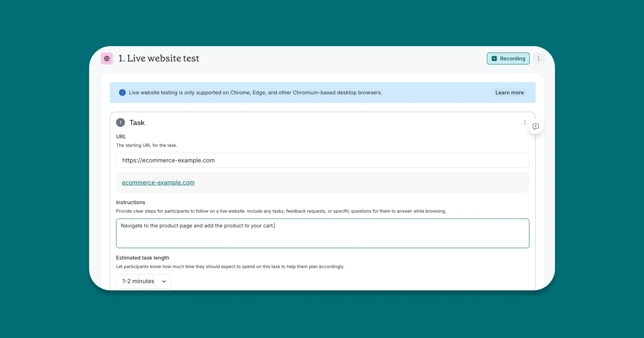Screen dimensions: 644x338
Task: Click the URL field label
Action: pos(121,137)
